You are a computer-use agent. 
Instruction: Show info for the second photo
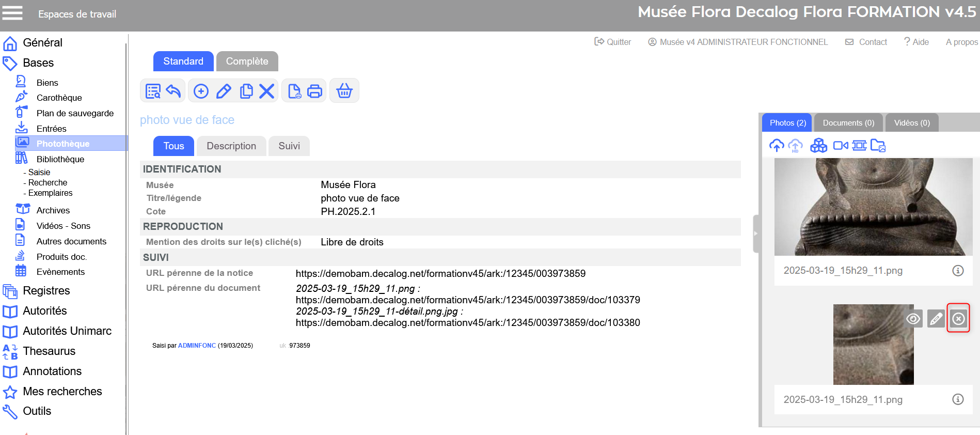click(958, 399)
